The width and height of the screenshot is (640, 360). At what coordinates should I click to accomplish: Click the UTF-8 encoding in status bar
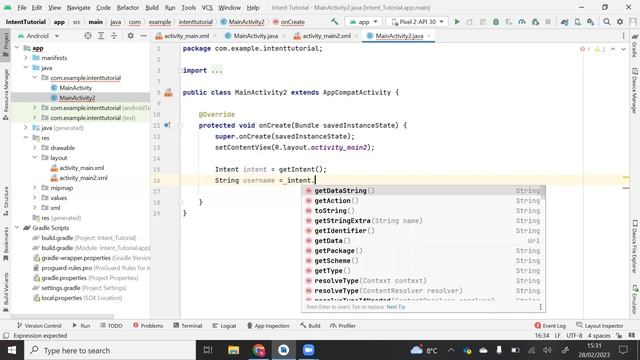coord(574,336)
